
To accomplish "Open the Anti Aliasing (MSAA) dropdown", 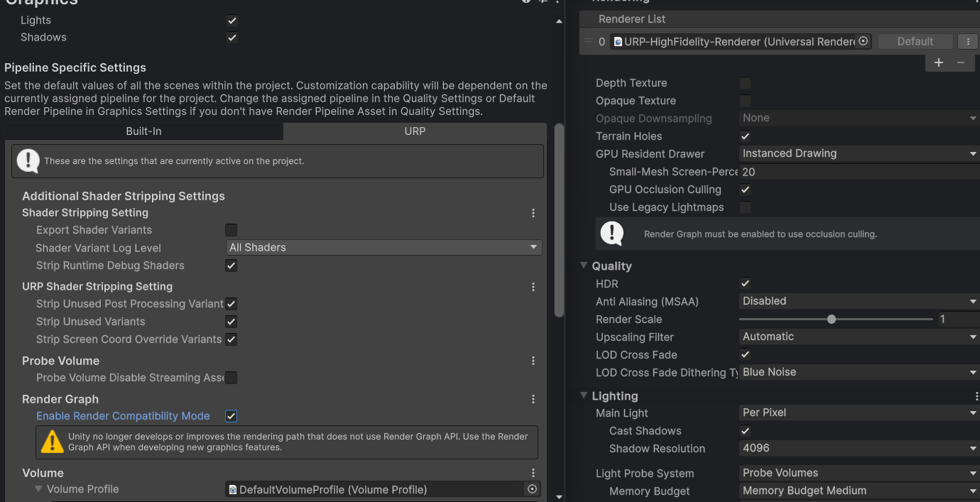I will 858,301.
